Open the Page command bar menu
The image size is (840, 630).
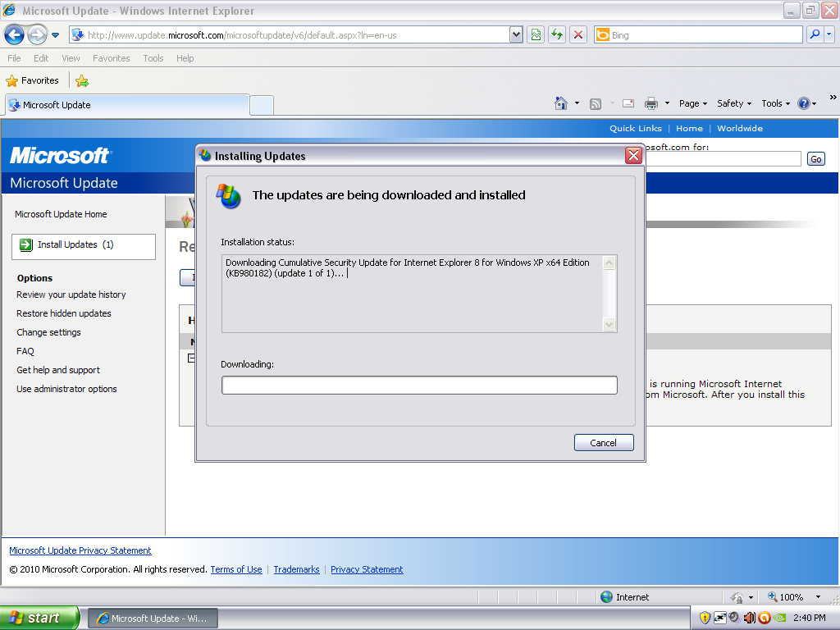coord(692,103)
